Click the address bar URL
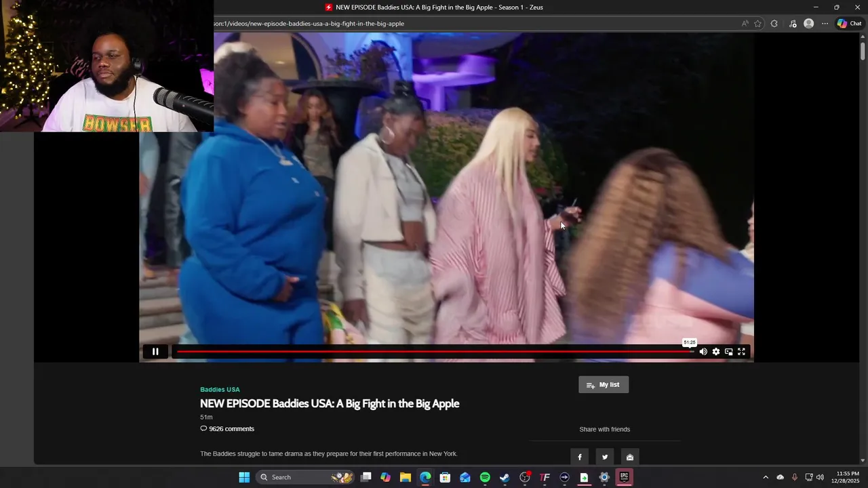The height and width of the screenshot is (488, 868). pyautogui.click(x=309, y=24)
